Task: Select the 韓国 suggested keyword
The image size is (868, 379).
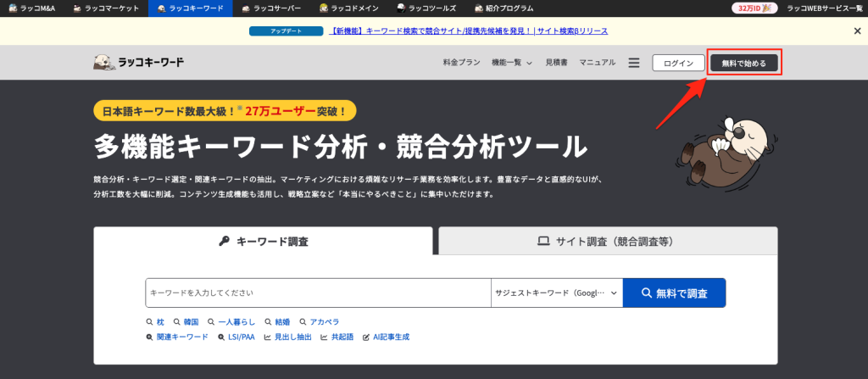Action: click(186, 322)
